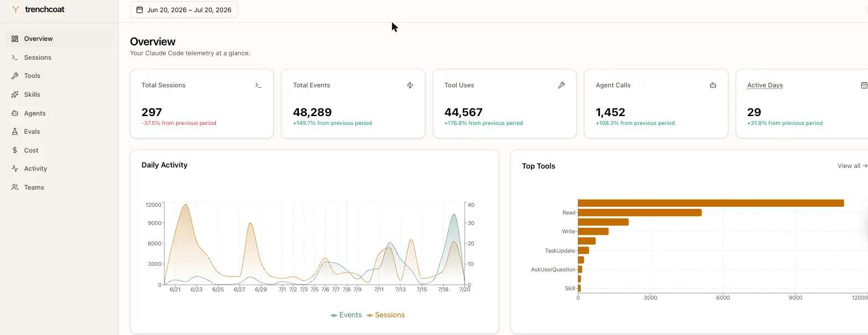Click terminal icon on Total Sessions card
The image size is (868, 335).
click(x=259, y=85)
